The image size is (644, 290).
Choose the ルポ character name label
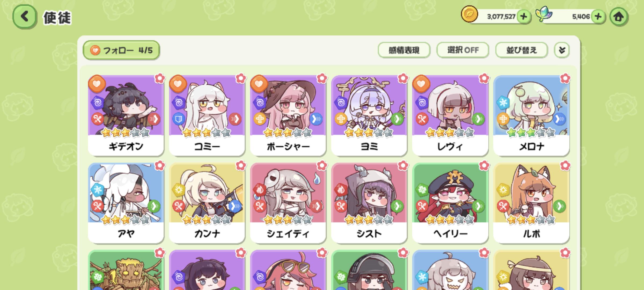click(x=532, y=234)
